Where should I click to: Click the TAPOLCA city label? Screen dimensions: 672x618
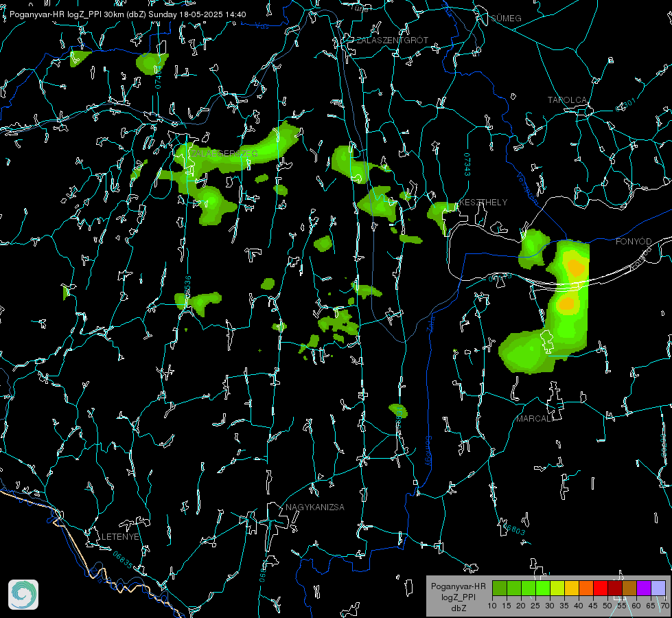coord(567,100)
